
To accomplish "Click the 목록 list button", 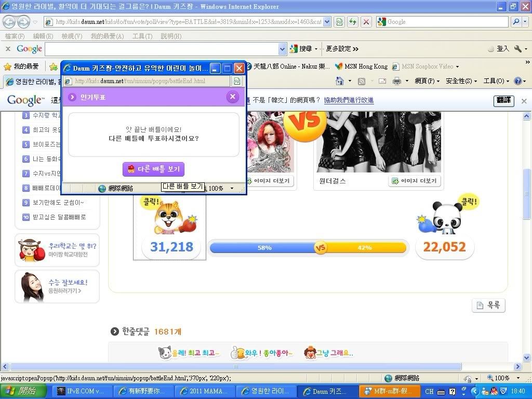I will [488, 305].
